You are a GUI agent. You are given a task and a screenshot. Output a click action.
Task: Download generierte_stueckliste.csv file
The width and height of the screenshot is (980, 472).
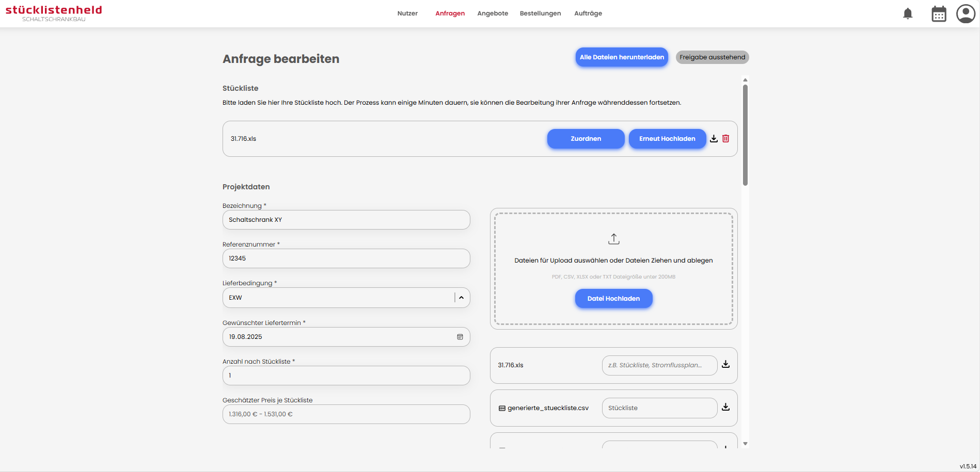(725, 407)
